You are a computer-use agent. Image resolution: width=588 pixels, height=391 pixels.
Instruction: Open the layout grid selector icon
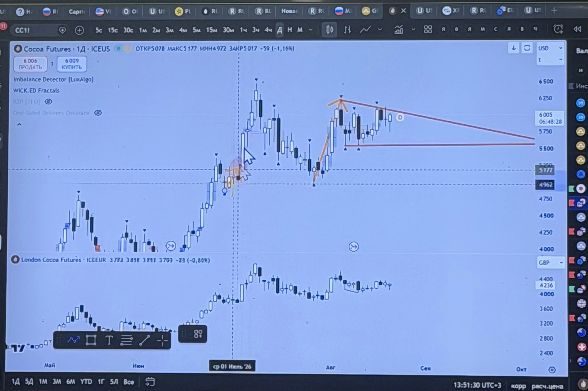[428, 30]
